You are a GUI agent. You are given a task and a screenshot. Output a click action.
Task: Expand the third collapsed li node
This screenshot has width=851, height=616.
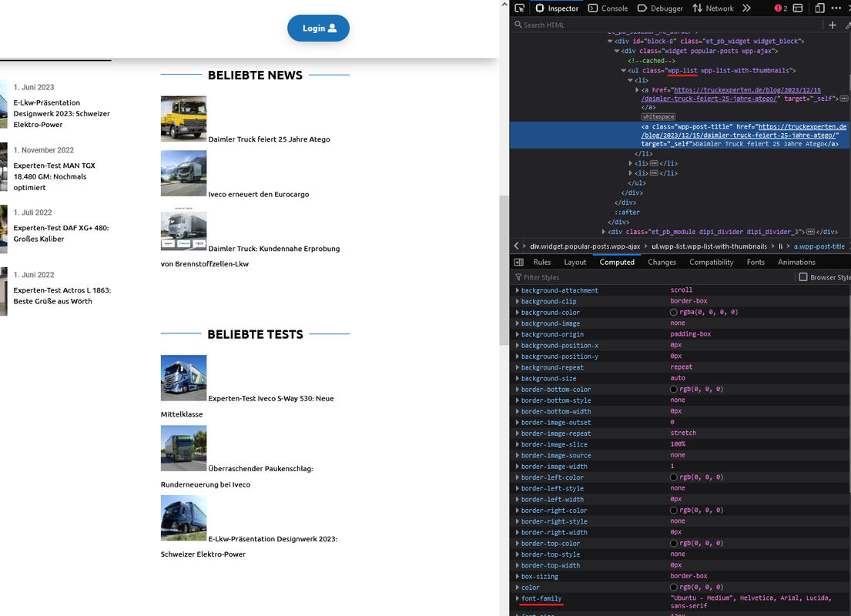[630, 173]
